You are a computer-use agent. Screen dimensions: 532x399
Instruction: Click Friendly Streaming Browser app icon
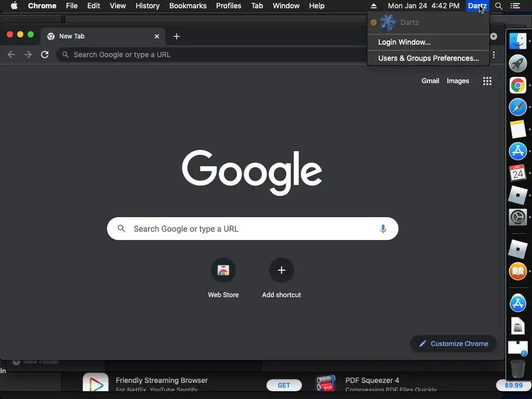tap(96, 382)
